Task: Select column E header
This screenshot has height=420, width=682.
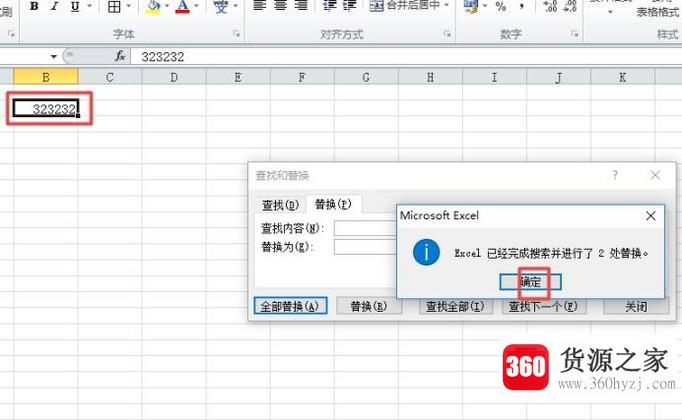Action: point(238,77)
